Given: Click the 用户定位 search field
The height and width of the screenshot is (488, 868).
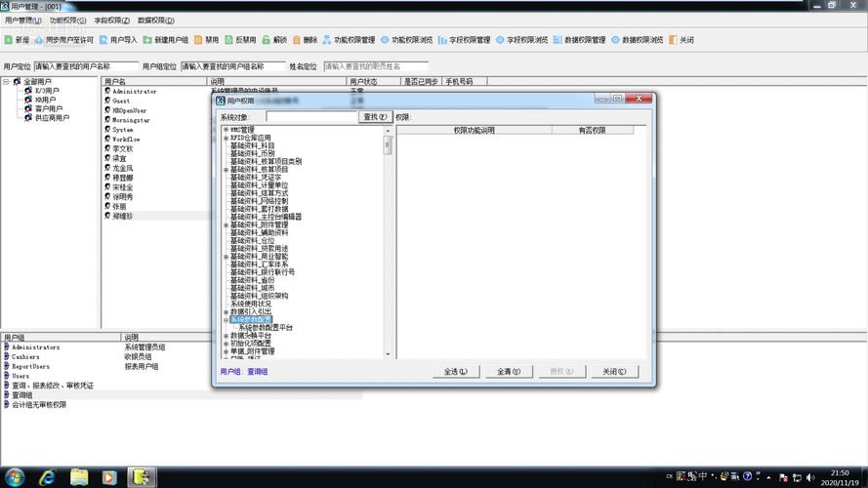Looking at the screenshot, I should pyautogui.click(x=86, y=66).
